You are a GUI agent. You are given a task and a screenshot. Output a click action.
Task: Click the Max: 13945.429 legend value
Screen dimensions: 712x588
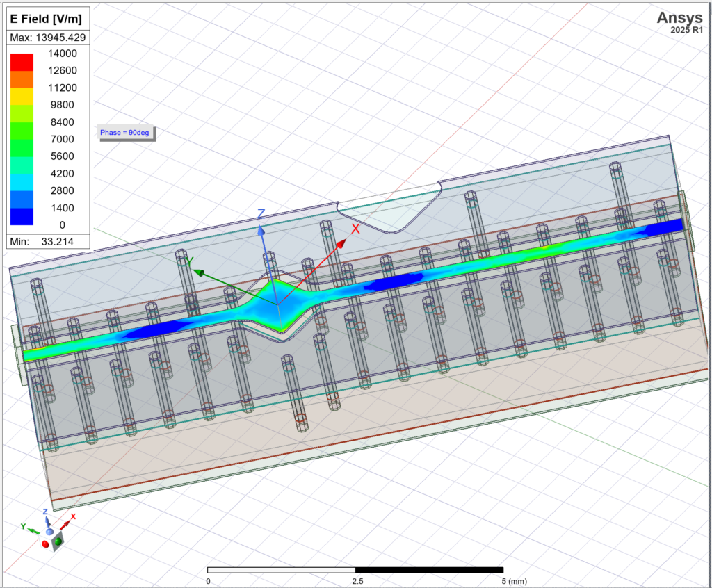pos(48,38)
